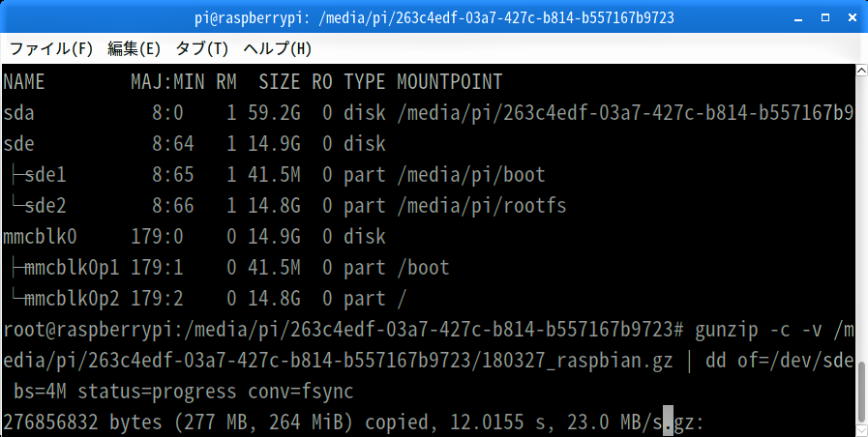Click the empty scrollbar track above thumb
Screen dimensions: 868x437
[x=862, y=218]
